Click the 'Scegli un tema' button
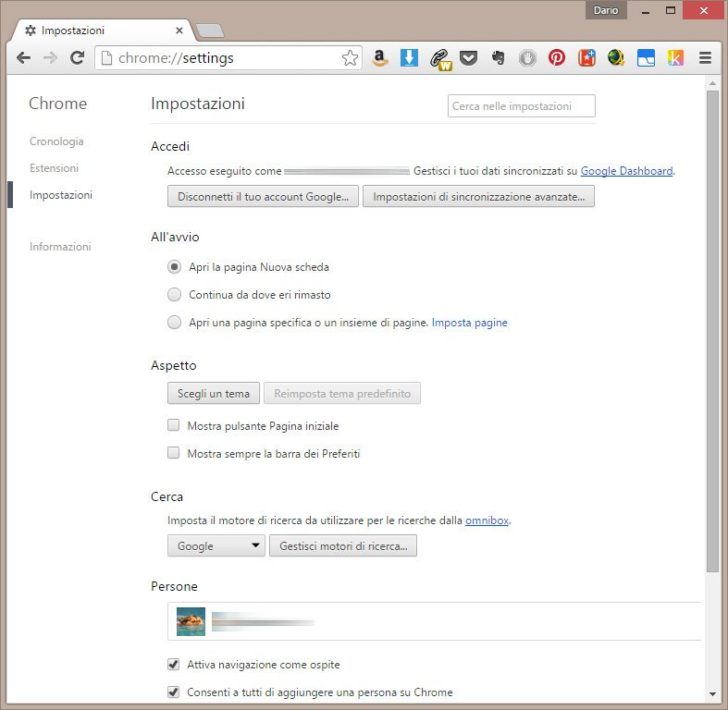Screen dimensions: 728x710 [214, 394]
